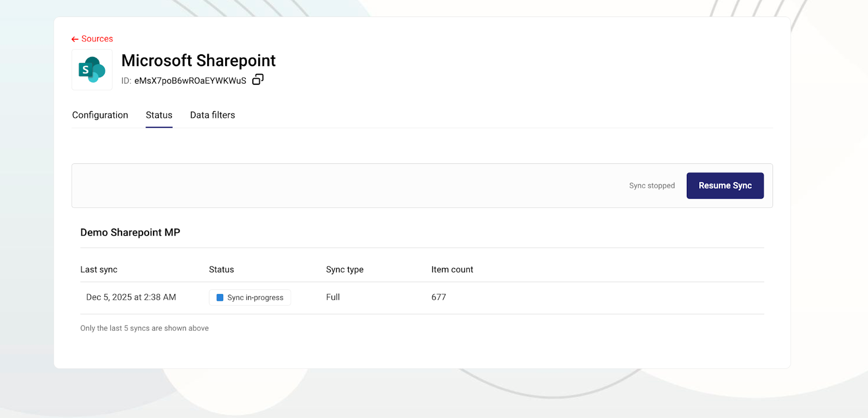Go back via the Sources link
This screenshot has width=868, height=418.
[x=97, y=39]
